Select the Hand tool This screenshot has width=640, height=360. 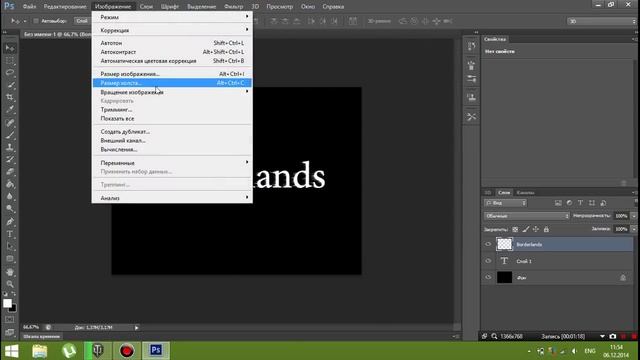pyautogui.click(x=10, y=272)
